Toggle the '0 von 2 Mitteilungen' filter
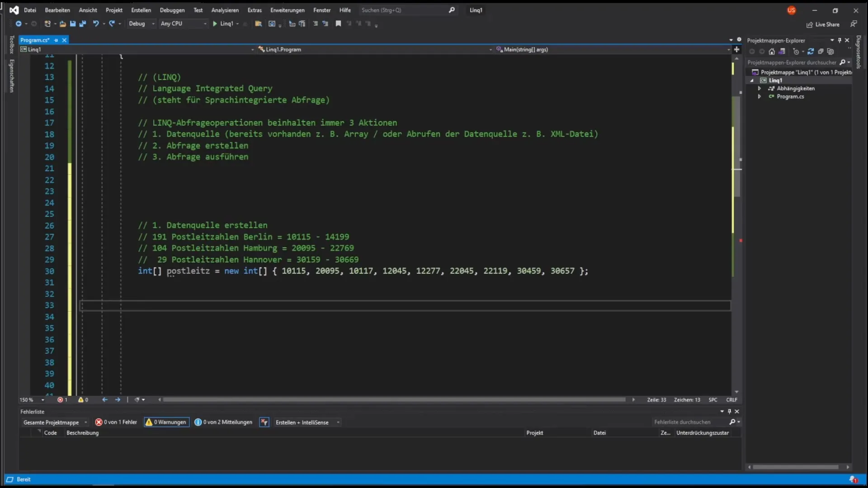This screenshot has height=488, width=868. [223, 422]
